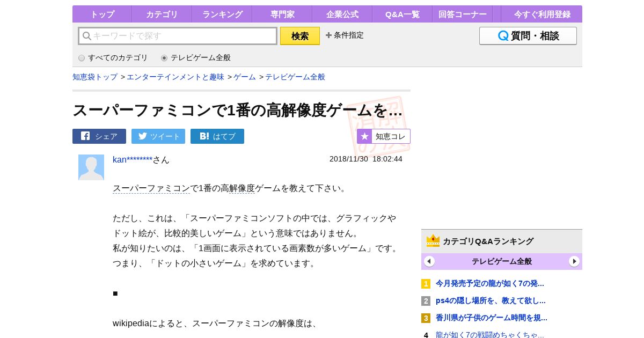Open the 今すぐ利用登録 tab
This screenshot has width=644, height=338.
[542, 14]
